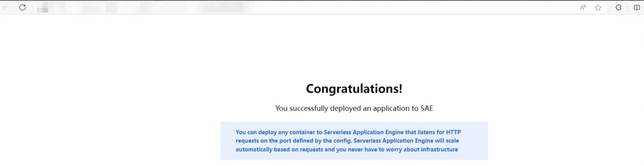Enable split screen view icon
Image resolution: width=644 pixels, height=165 pixels.
[637, 7]
